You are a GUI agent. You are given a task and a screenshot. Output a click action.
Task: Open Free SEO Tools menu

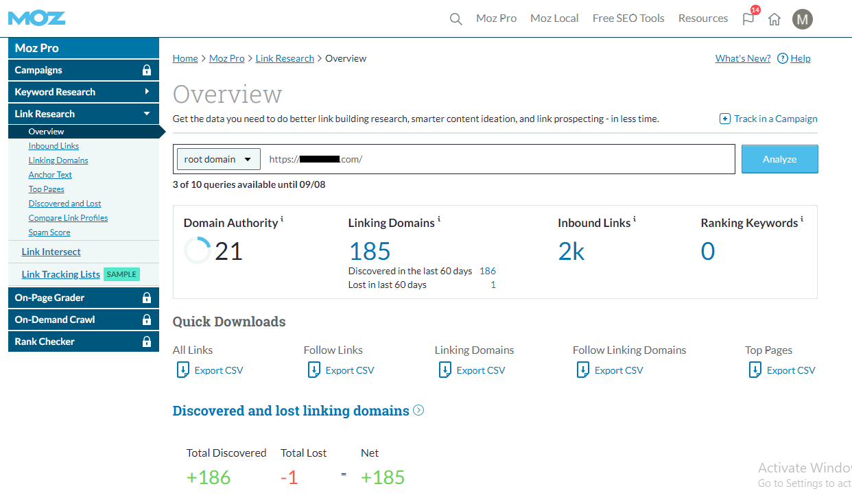tap(628, 19)
